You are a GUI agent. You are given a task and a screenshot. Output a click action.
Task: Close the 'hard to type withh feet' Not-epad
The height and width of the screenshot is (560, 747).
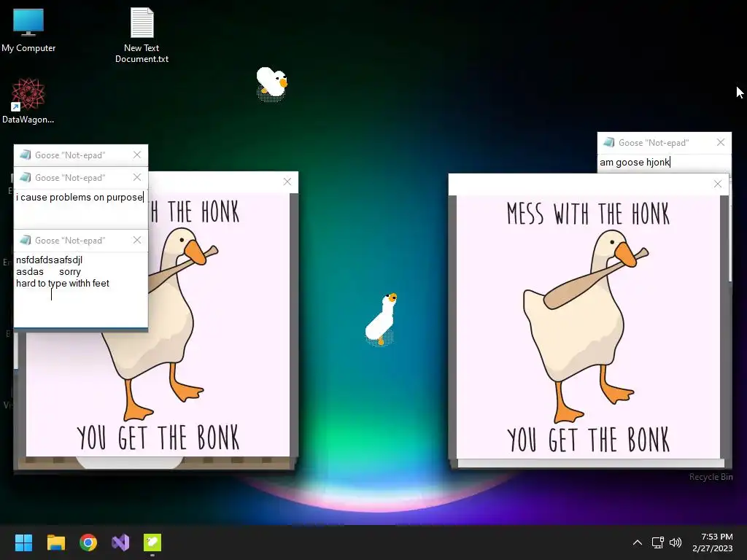click(x=137, y=240)
